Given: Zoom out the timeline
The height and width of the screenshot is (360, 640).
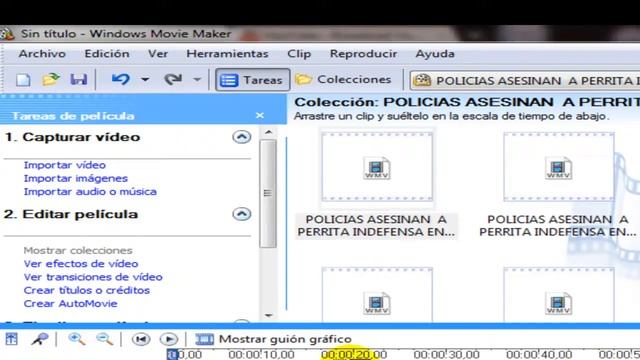Looking at the screenshot, I should click(x=104, y=339).
